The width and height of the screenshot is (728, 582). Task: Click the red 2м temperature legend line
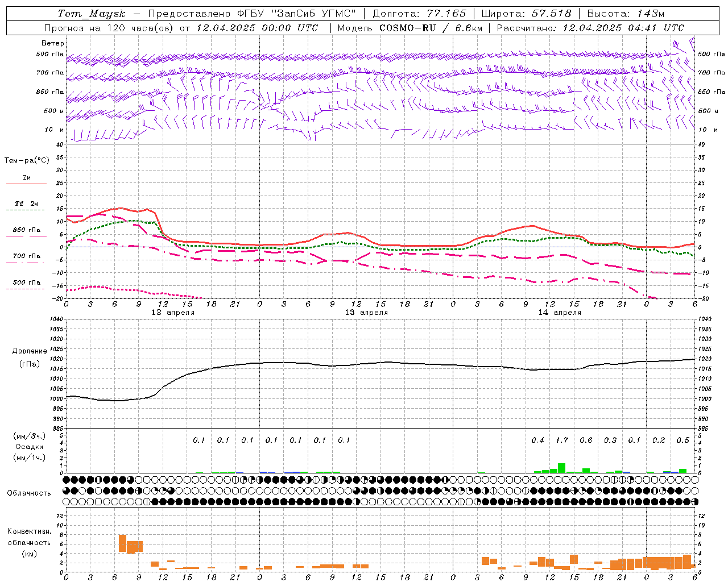pos(26,184)
